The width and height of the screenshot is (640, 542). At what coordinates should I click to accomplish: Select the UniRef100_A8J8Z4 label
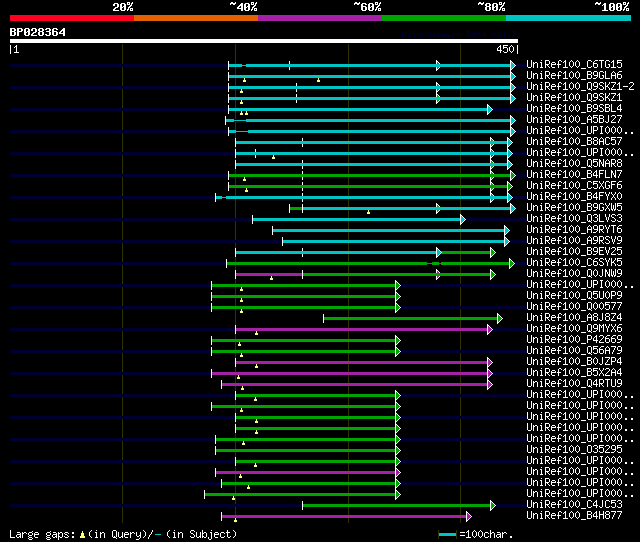click(x=574, y=318)
